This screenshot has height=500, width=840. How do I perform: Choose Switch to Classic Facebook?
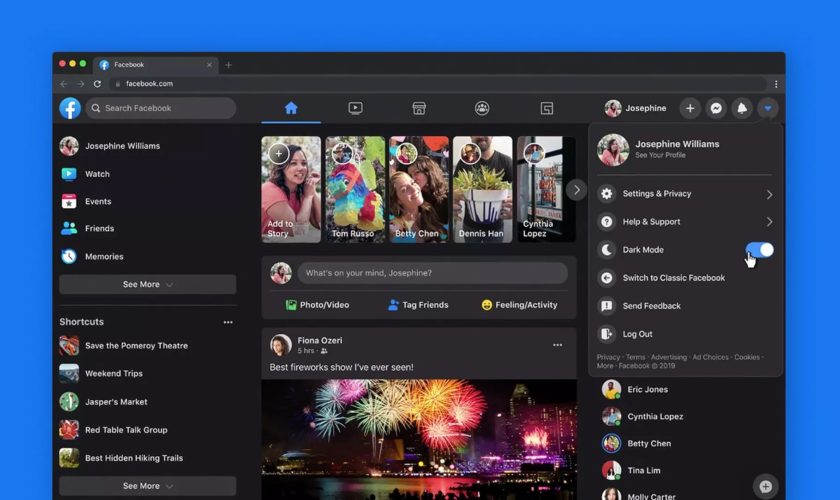673,278
